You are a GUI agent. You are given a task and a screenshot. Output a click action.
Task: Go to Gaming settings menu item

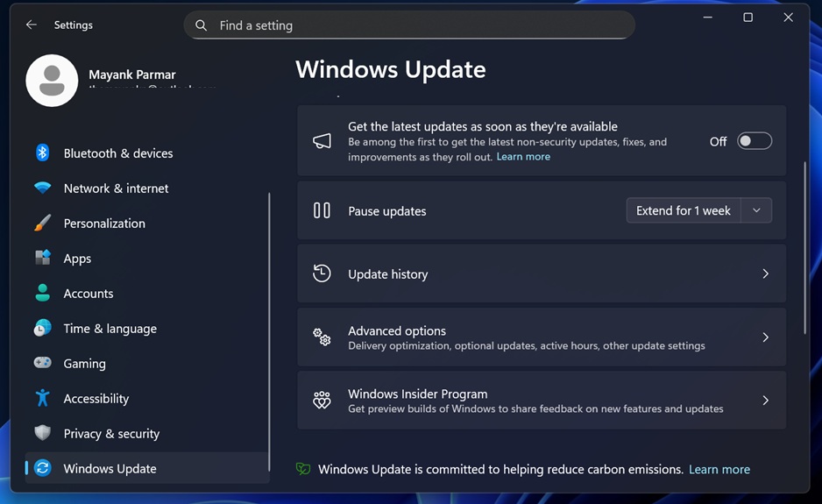point(84,364)
